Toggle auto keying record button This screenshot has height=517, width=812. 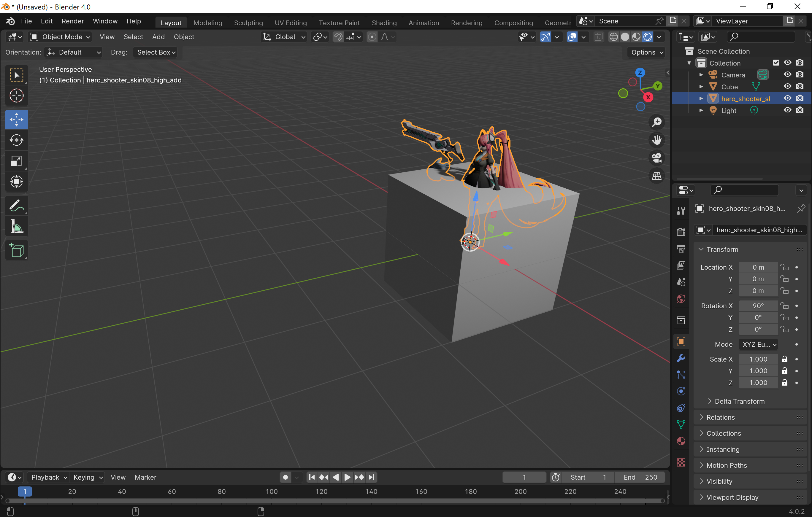285,477
